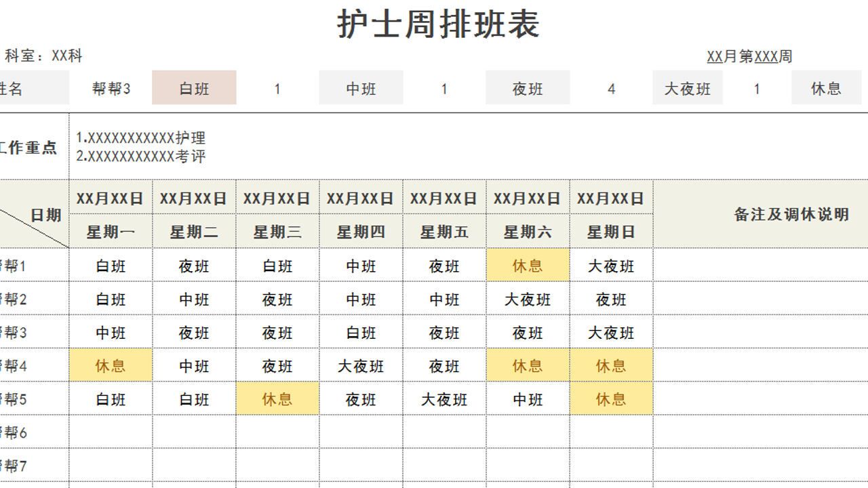
Task: Click the XX月第XXX周 text
Action: tap(749, 56)
